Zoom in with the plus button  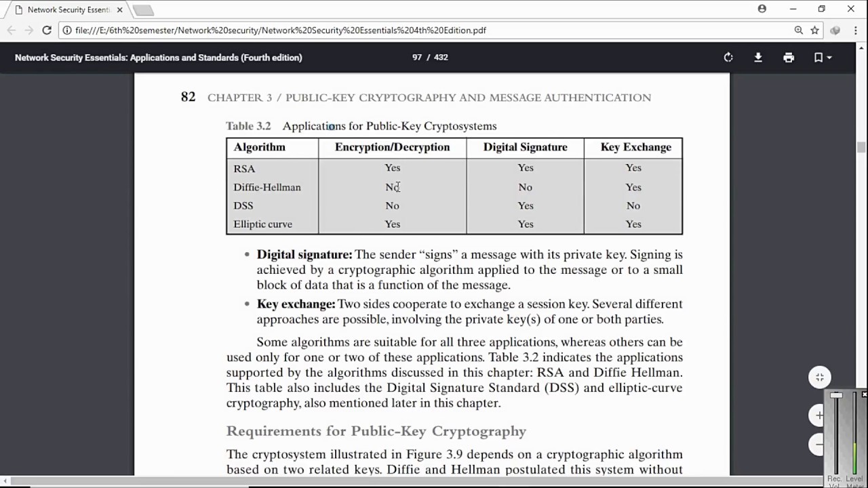(819, 415)
